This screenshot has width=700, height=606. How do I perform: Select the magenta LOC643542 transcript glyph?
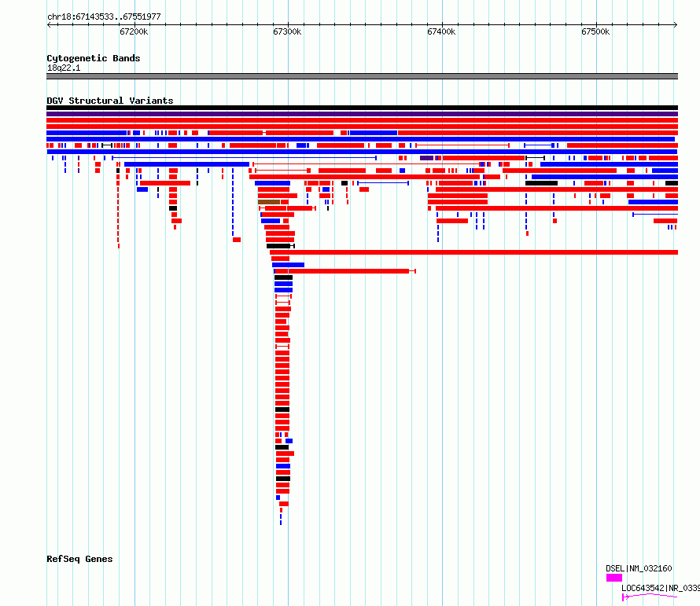pos(650,597)
